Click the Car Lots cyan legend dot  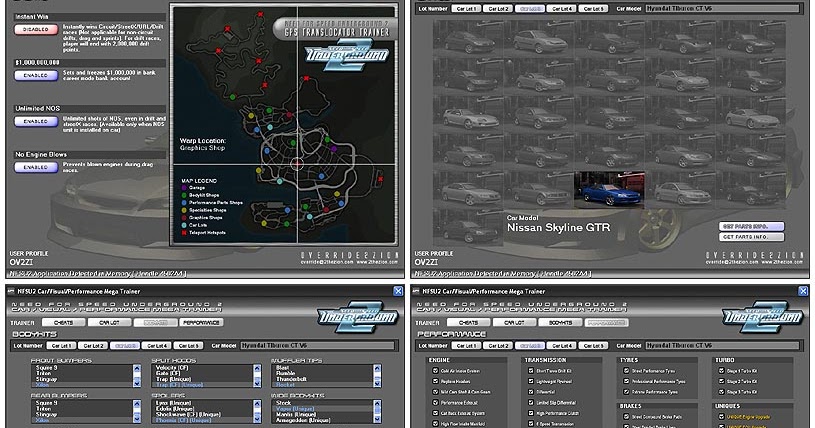(x=184, y=225)
